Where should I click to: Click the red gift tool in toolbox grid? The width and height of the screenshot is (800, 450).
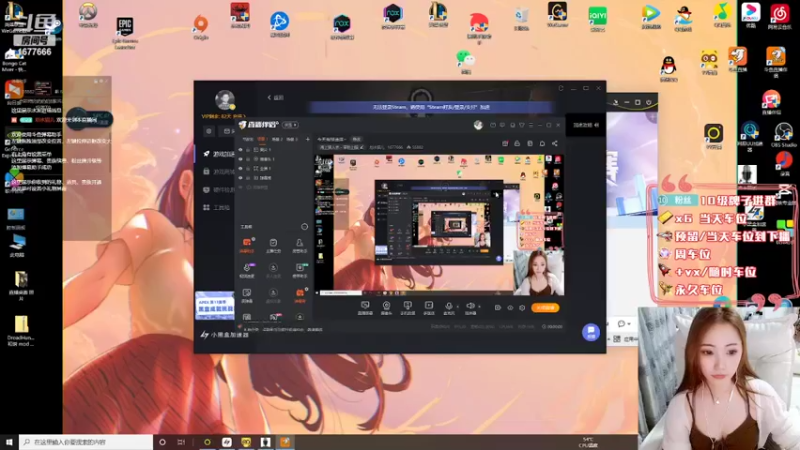(300, 294)
